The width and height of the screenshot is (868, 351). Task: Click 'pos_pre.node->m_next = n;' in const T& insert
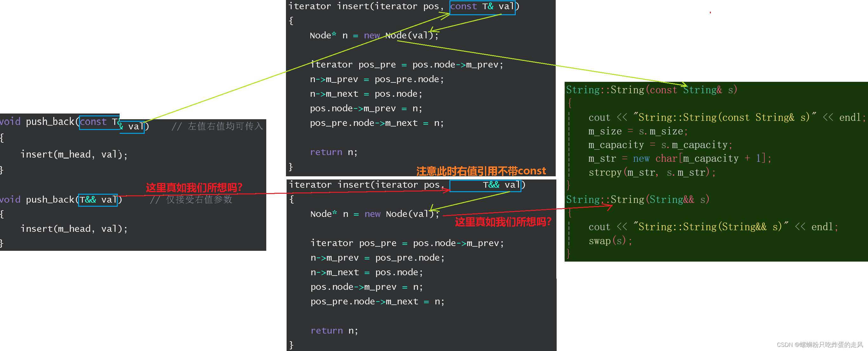click(377, 123)
